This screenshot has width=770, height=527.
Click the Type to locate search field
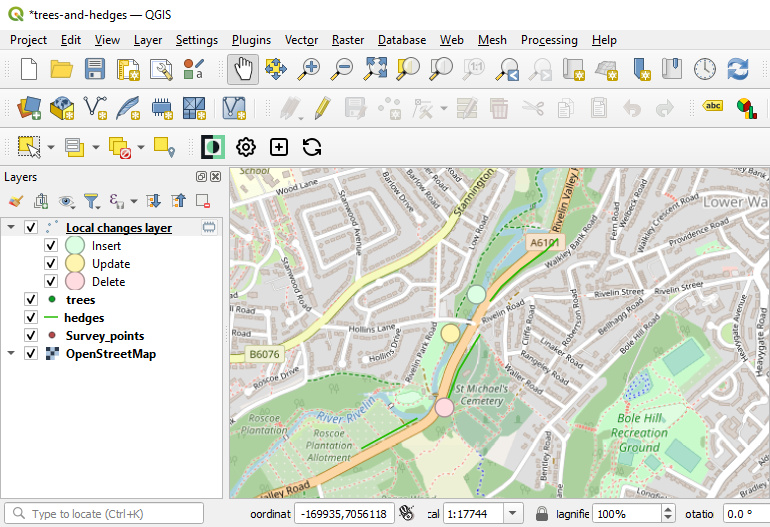coord(104,514)
